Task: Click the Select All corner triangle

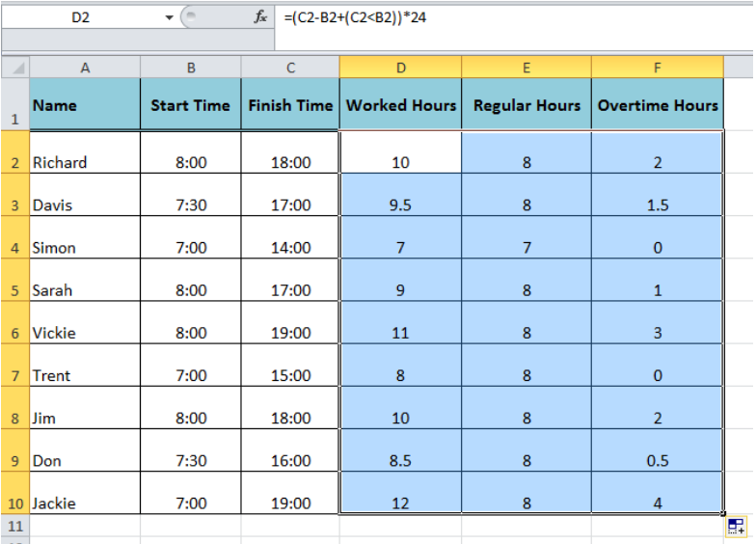Action: 15,68
